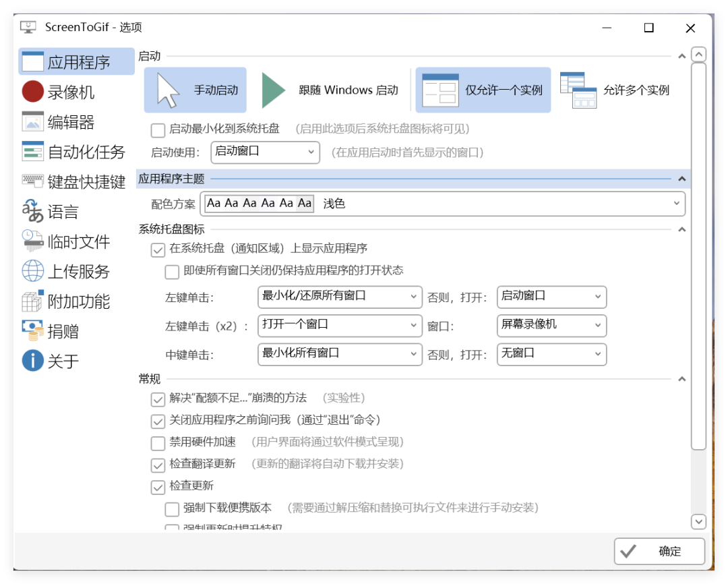
Task: Click the 临时文件 shredder icon
Action: coord(32,241)
